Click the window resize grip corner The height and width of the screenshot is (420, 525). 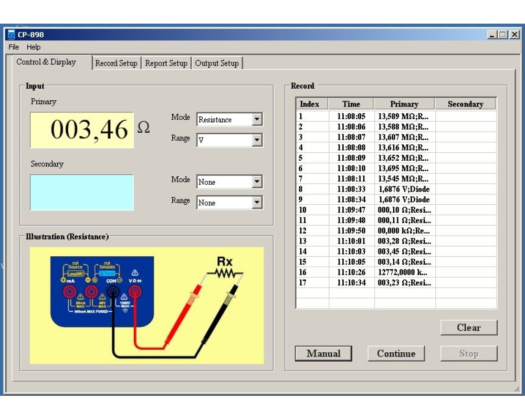[x=517, y=388]
